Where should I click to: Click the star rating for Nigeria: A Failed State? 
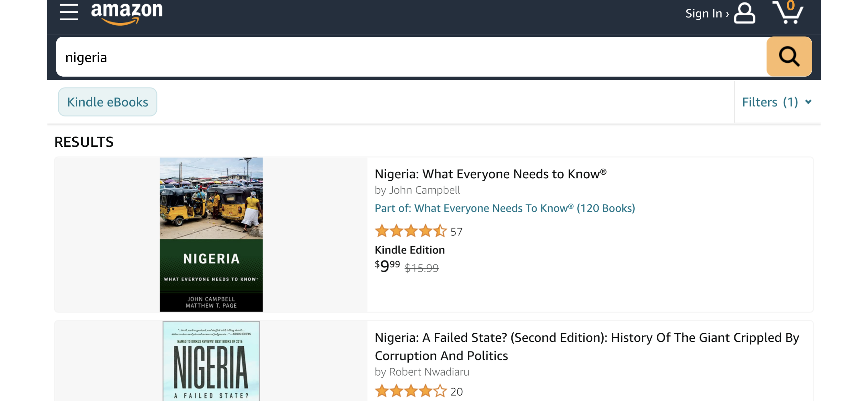click(x=410, y=391)
